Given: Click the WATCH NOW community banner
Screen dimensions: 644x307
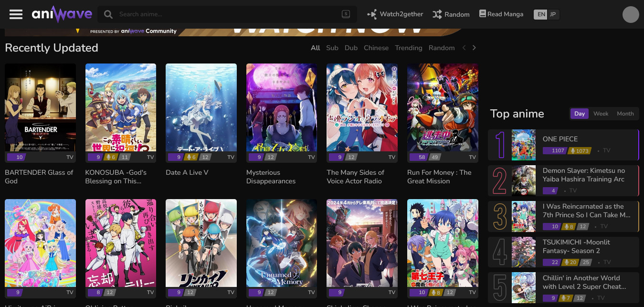Looking at the screenshot, I should pyautogui.click(x=234, y=32).
